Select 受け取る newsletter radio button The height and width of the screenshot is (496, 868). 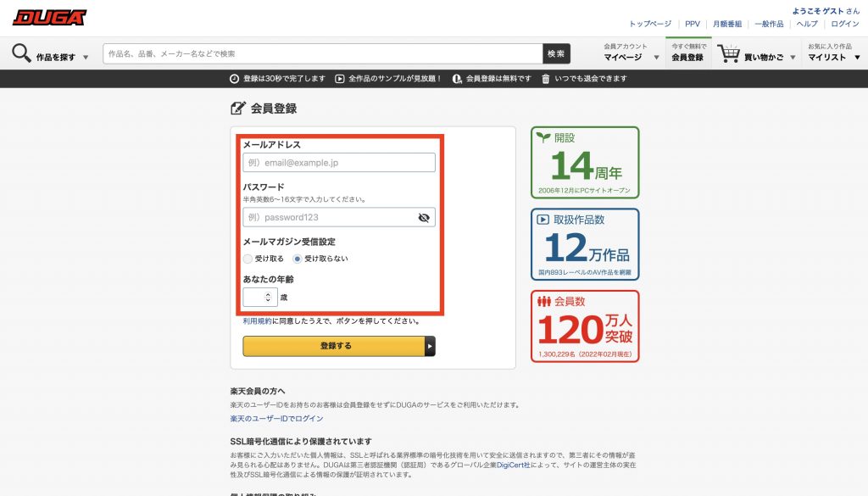[248, 259]
